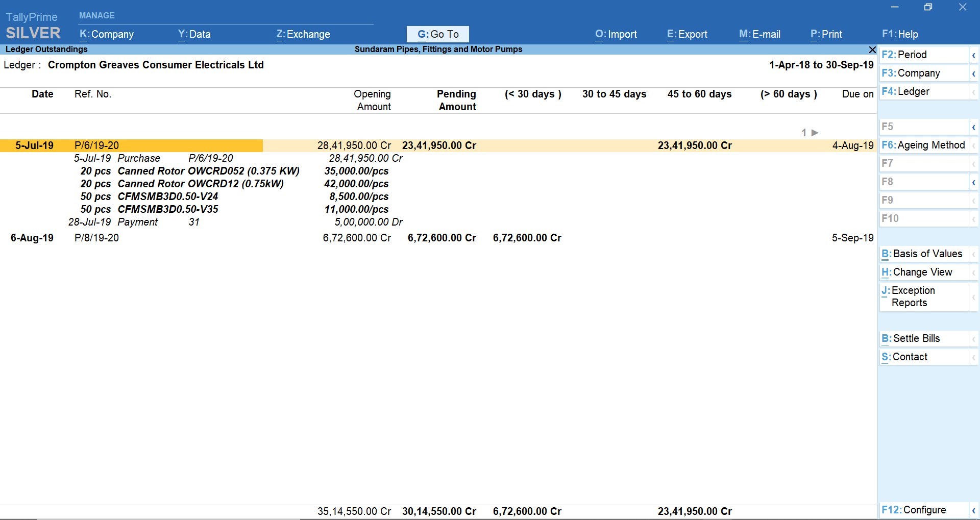
Task: Click the 30 to 45 days column header
Action: pyautogui.click(x=614, y=94)
